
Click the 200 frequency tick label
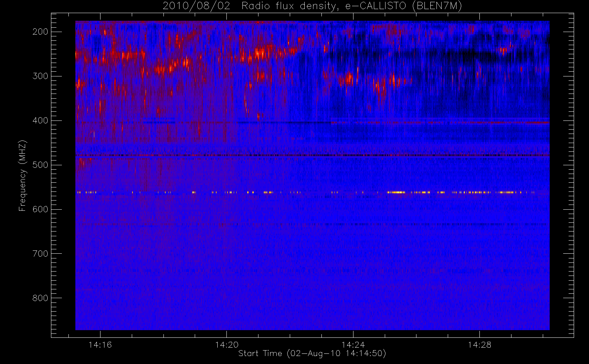click(40, 32)
